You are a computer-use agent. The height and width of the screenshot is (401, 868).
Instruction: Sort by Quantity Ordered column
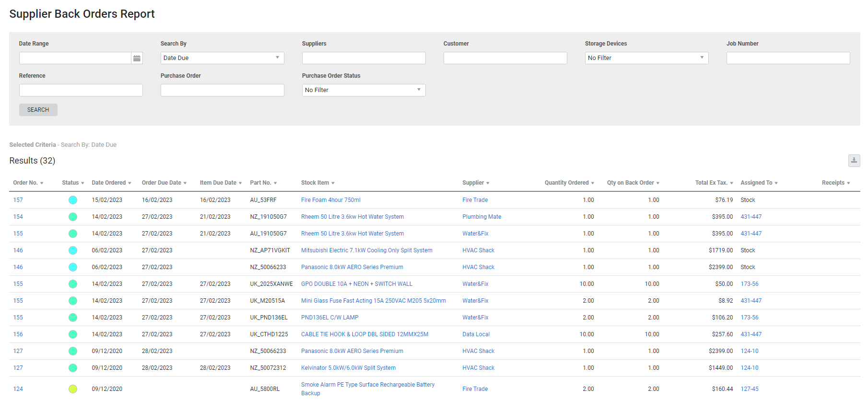pyautogui.click(x=569, y=183)
